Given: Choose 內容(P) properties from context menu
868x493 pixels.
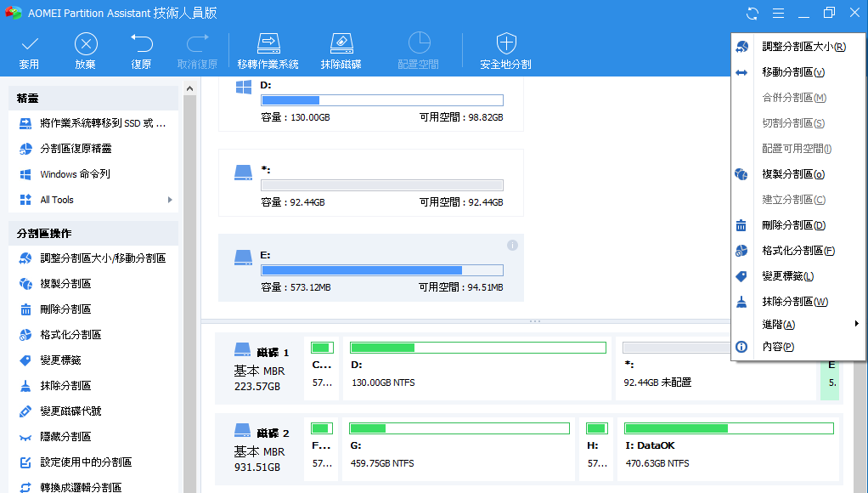Looking at the screenshot, I should [x=798, y=347].
